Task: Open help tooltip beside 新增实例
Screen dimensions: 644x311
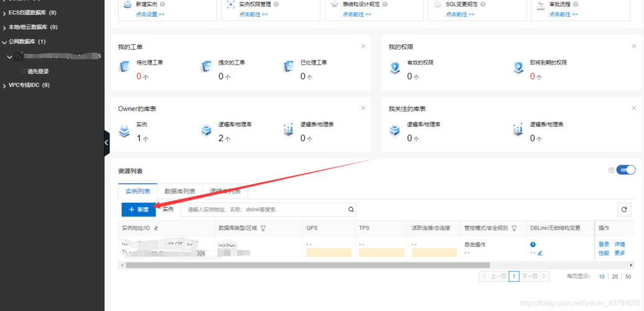Action: (x=162, y=4)
